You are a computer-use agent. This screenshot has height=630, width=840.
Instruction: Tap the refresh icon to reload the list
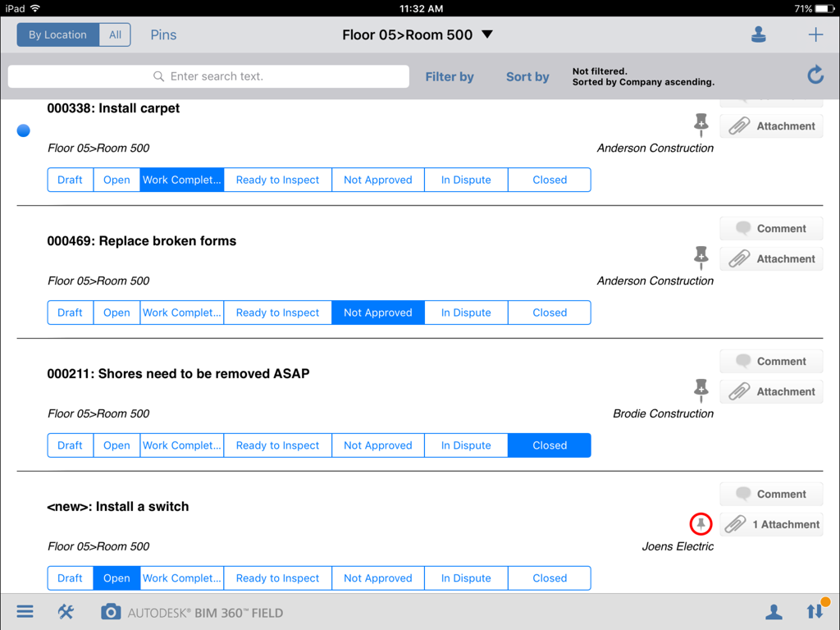(x=815, y=75)
